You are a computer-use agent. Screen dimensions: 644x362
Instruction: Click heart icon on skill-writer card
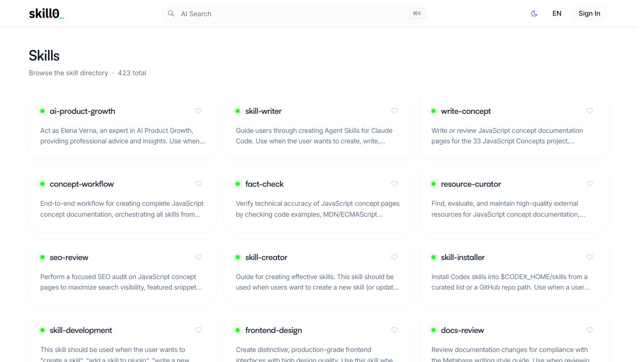click(x=394, y=111)
